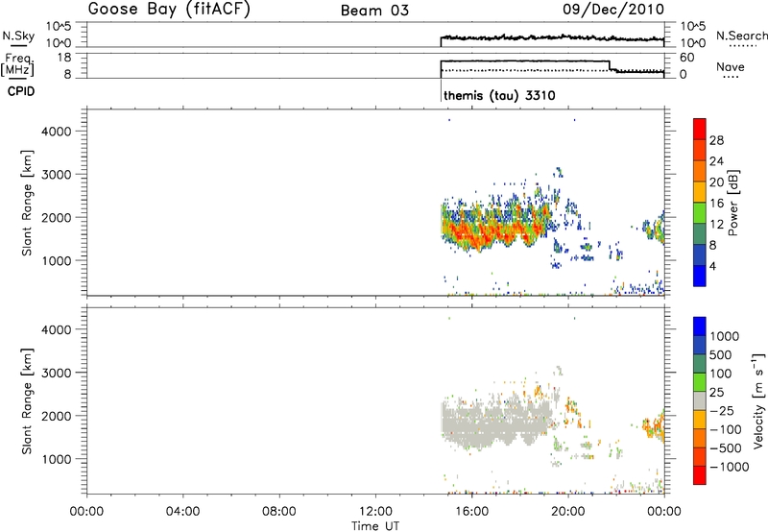Screen dimensions: 768x532
Task: Click the 'Slant Range [km]' label of the power panel
Action: [27, 203]
